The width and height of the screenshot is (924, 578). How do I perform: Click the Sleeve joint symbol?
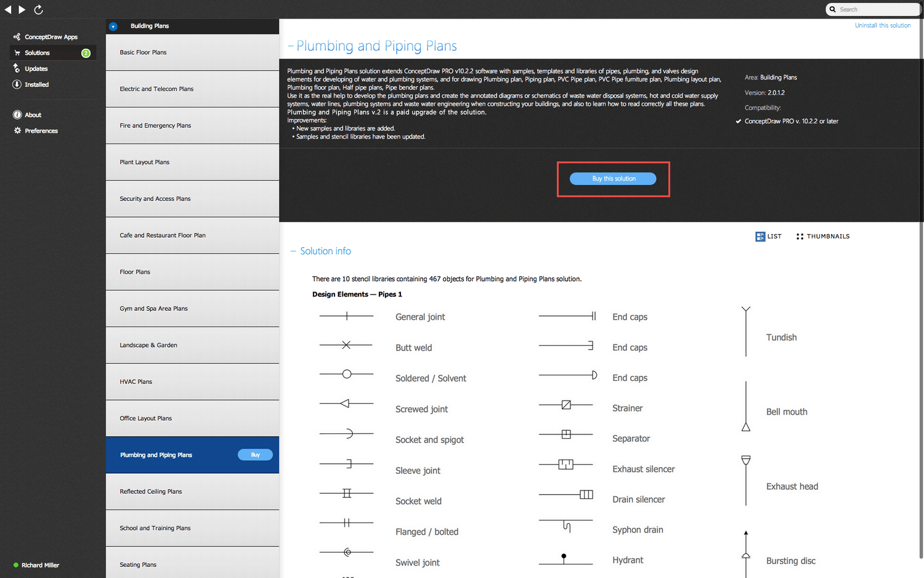[x=346, y=463]
